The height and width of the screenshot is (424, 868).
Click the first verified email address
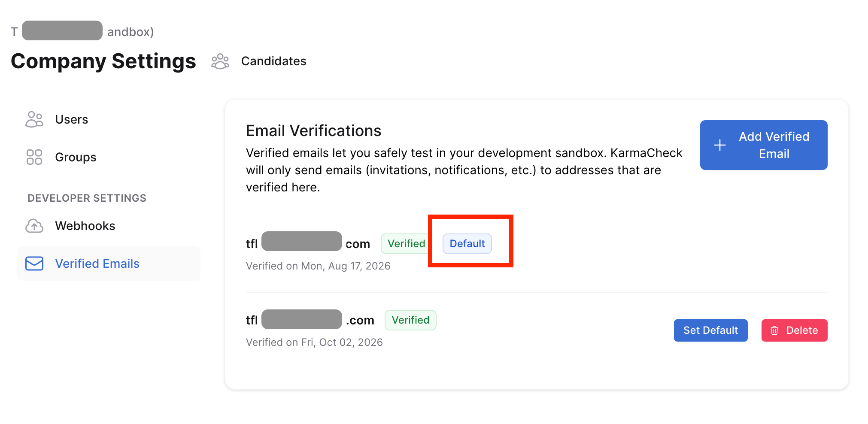[308, 243]
